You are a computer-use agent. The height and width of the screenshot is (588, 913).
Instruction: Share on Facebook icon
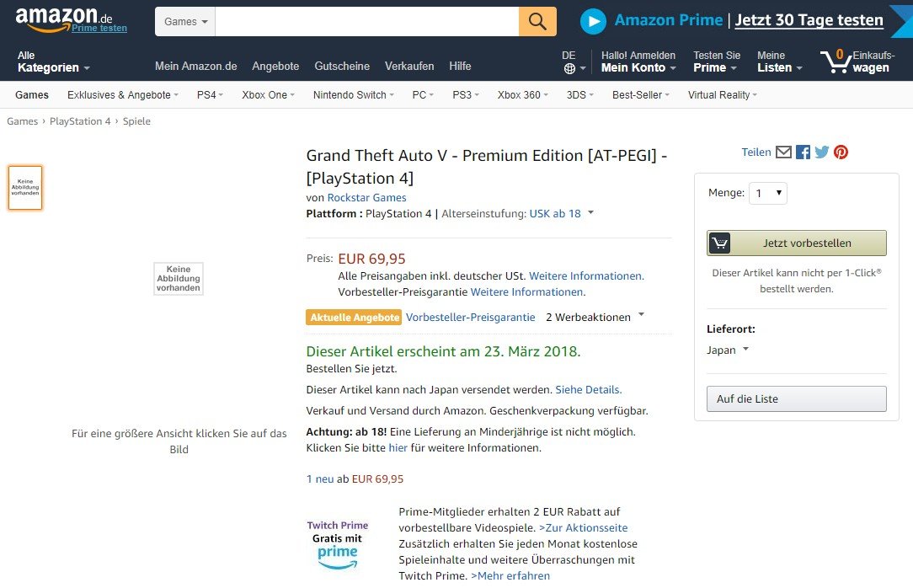point(803,152)
